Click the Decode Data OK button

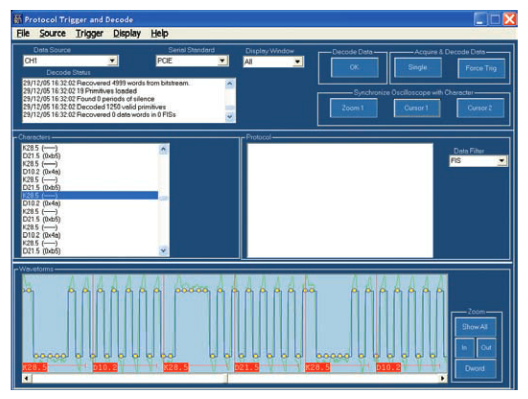[354, 67]
